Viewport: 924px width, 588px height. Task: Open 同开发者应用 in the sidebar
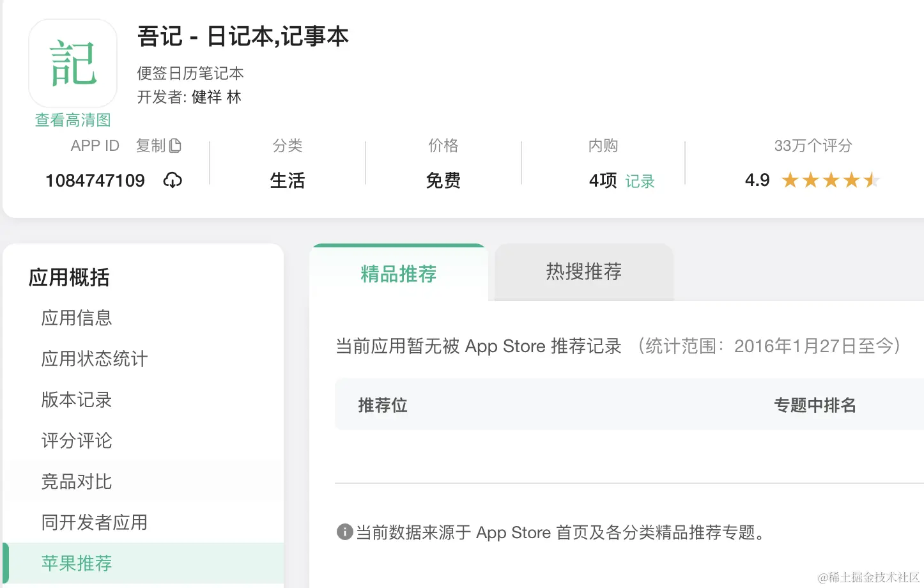pos(95,522)
